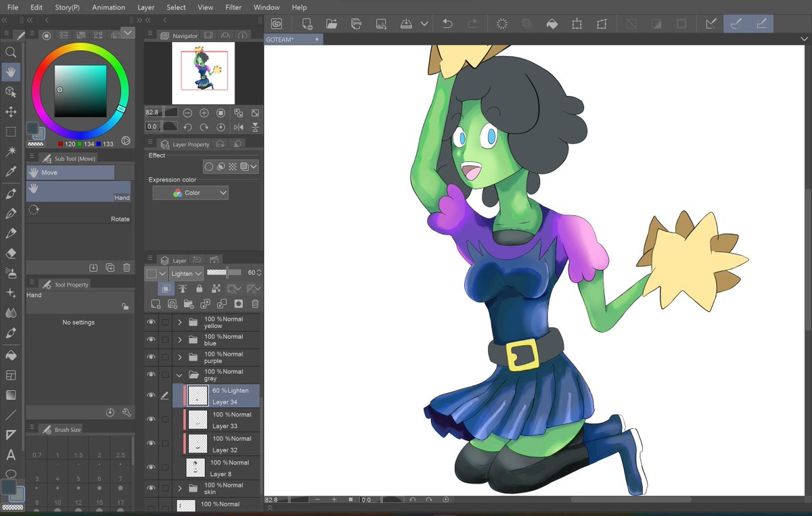Hide the yellow folder layer

[151, 323]
